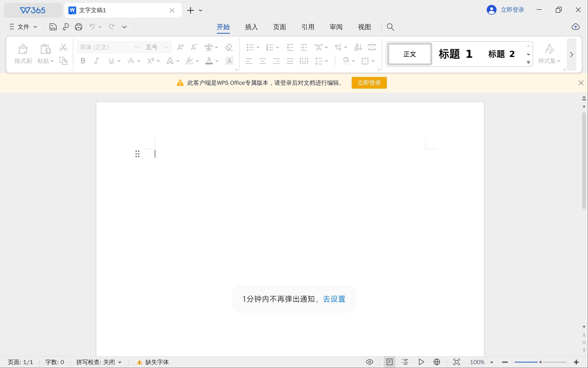
Task: Decrease paragraph indent
Action: pos(290,47)
